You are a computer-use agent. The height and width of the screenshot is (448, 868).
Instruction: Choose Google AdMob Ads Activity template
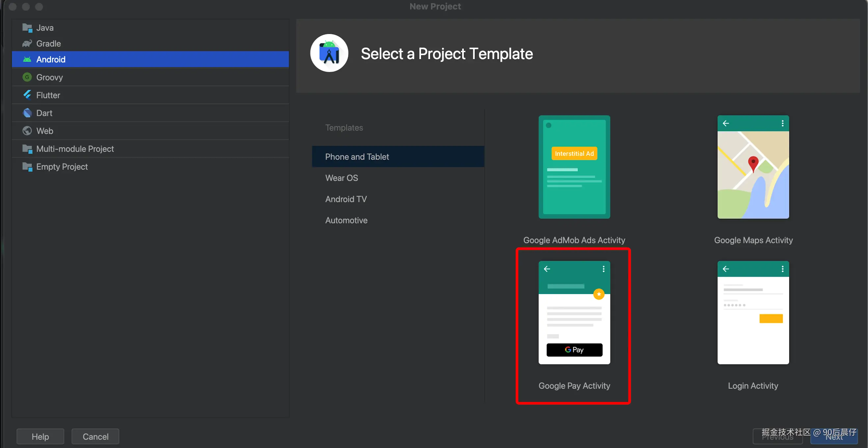tap(574, 167)
